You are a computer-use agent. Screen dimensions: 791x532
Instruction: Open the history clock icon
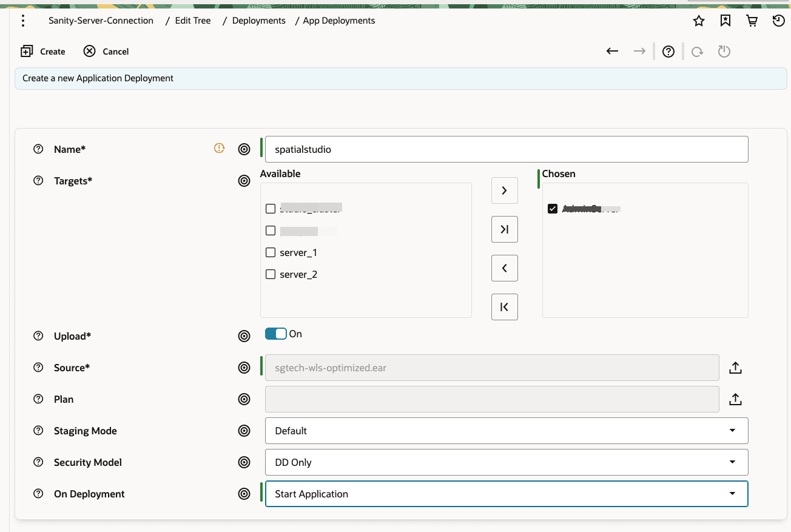778,21
